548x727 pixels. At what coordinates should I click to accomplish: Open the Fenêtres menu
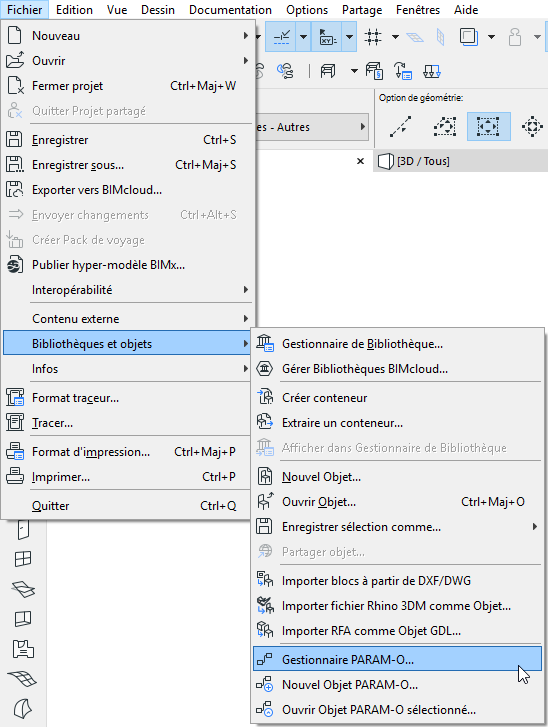418,10
